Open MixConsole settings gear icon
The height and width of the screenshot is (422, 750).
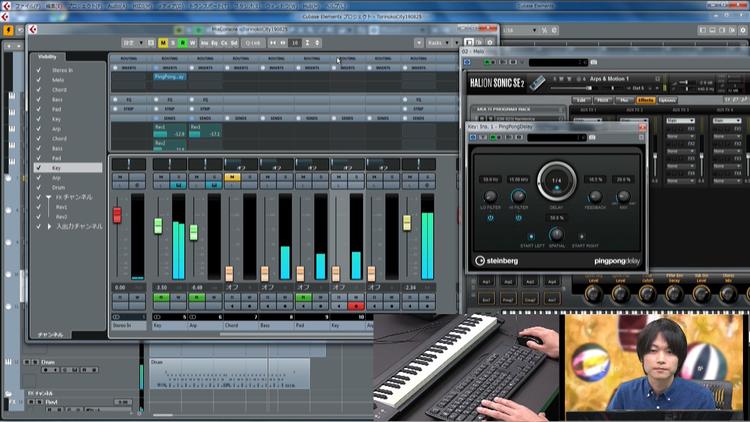[490, 43]
